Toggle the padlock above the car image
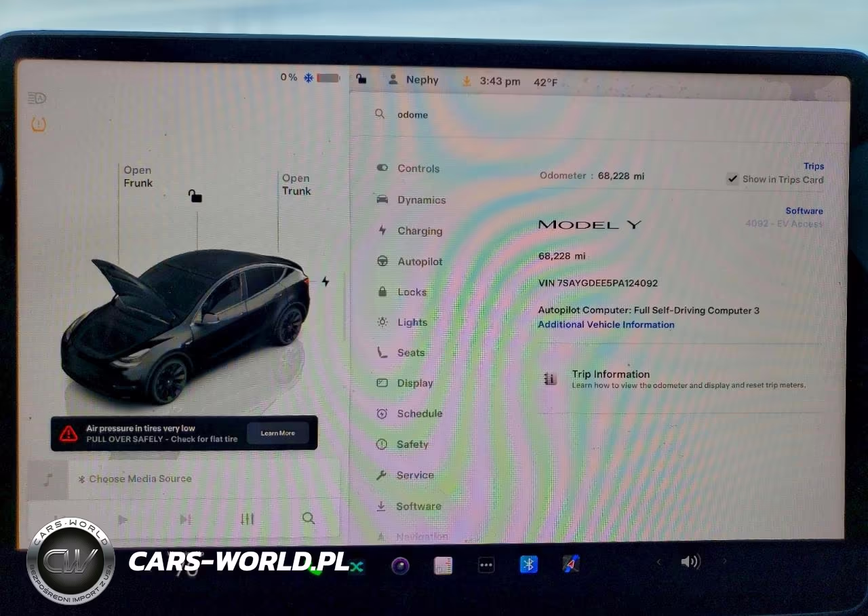868x616 pixels. [x=195, y=196]
